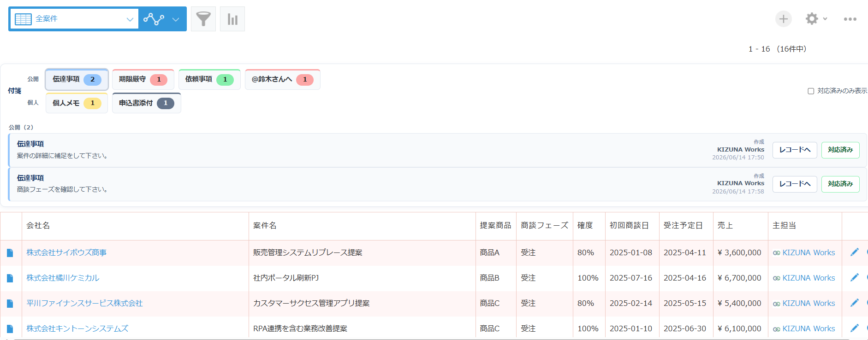Select the @鈴木さんへ sticky tab
The width and height of the screenshot is (868, 340).
click(x=282, y=80)
